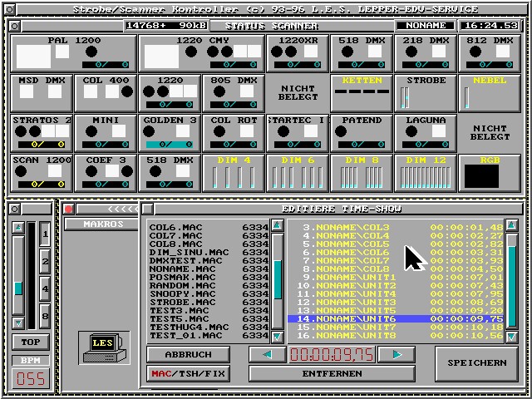Click the 16:24.53 clock display
532x399 pixels.
point(490,26)
